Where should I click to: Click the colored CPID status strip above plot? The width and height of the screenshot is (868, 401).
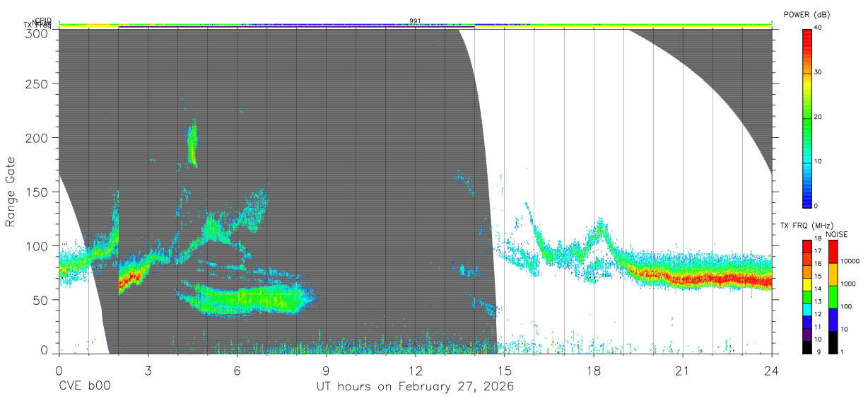415,25
